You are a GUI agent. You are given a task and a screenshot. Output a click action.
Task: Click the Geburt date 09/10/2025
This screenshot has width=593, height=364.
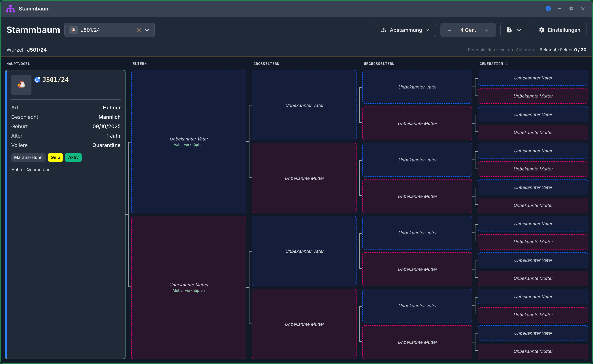pyautogui.click(x=106, y=126)
